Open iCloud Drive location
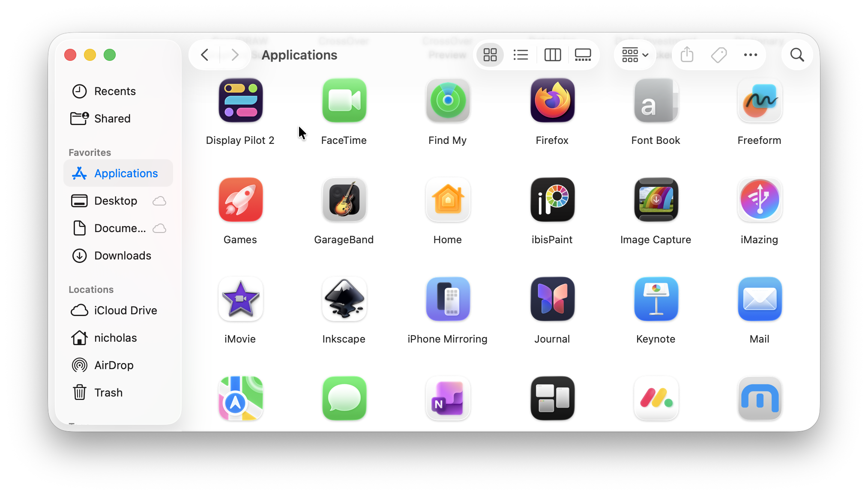Viewport: 868px width, 495px height. (118, 310)
